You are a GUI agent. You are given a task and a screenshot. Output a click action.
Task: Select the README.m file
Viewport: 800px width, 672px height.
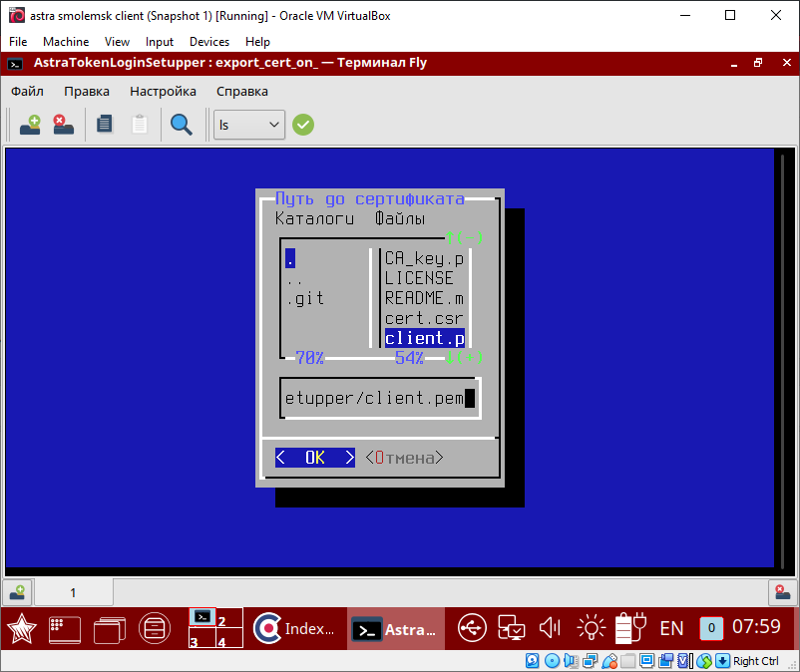click(x=424, y=298)
